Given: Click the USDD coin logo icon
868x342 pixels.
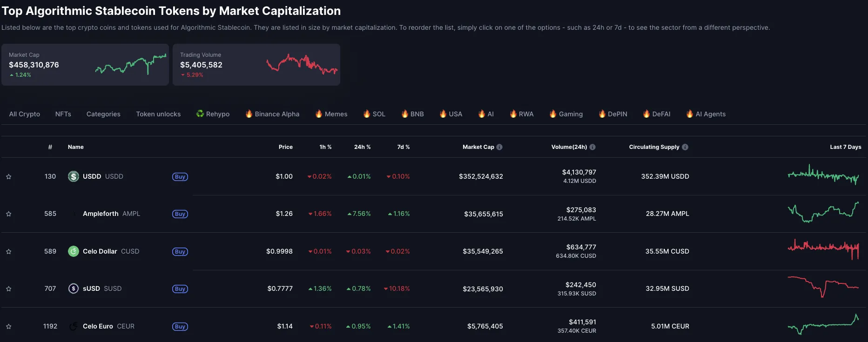Looking at the screenshot, I should click(x=74, y=176).
